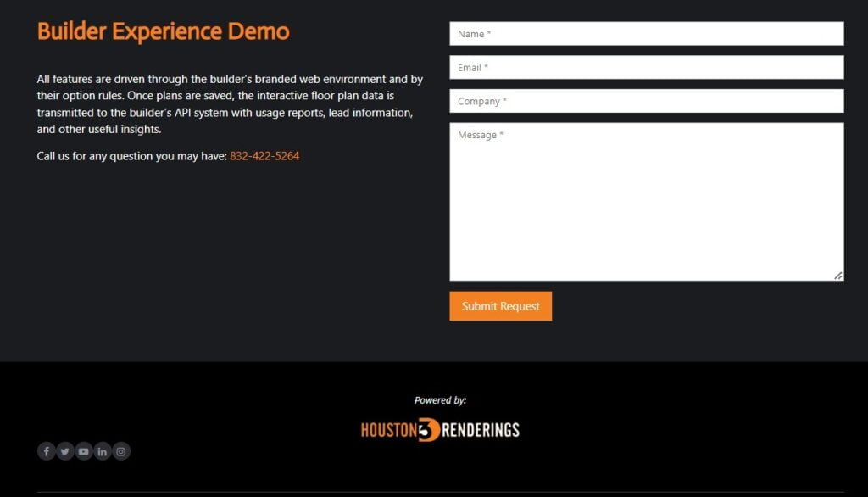The width and height of the screenshot is (868, 497).
Task: Click into the Email field
Action: pyautogui.click(x=646, y=67)
